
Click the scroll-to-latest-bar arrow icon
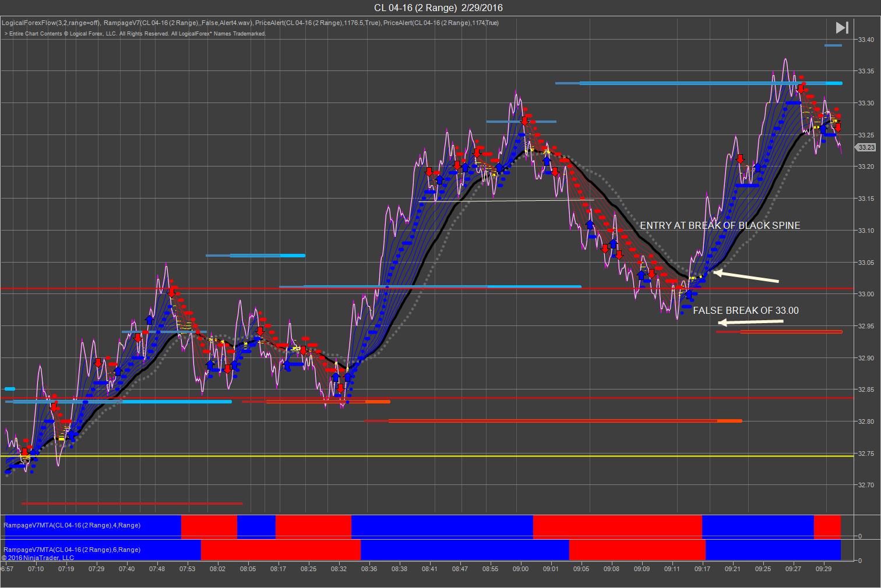pos(842,28)
